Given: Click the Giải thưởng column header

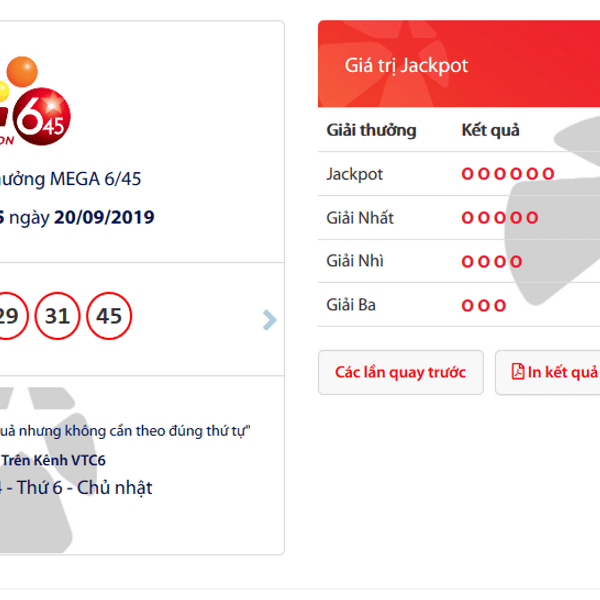Looking at the screenshot, I should point(371,130).
